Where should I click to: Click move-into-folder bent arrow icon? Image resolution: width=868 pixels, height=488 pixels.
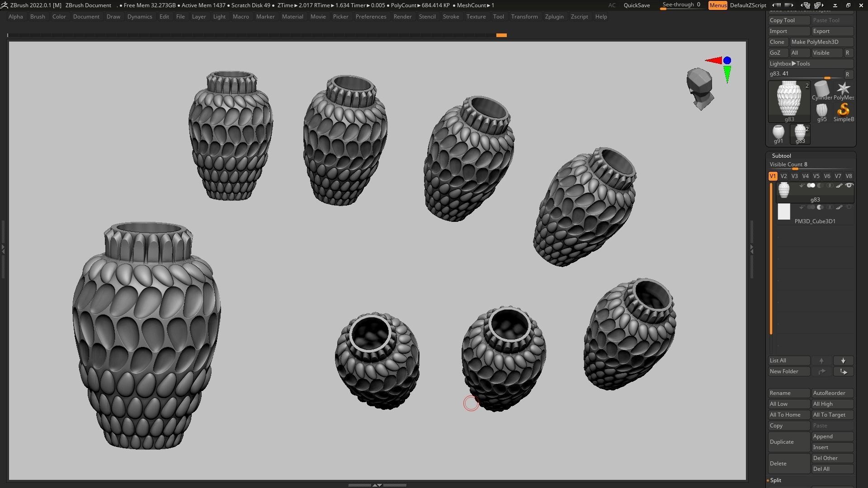843,371
